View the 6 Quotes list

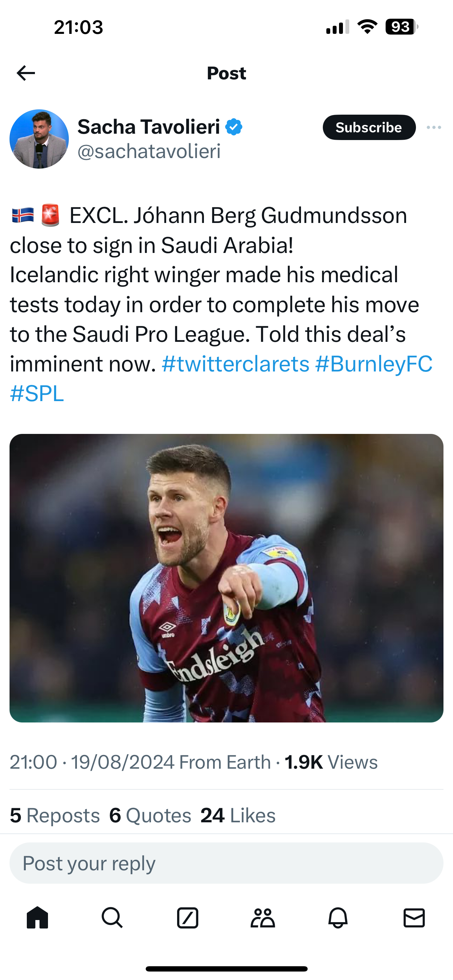(150, 816)
